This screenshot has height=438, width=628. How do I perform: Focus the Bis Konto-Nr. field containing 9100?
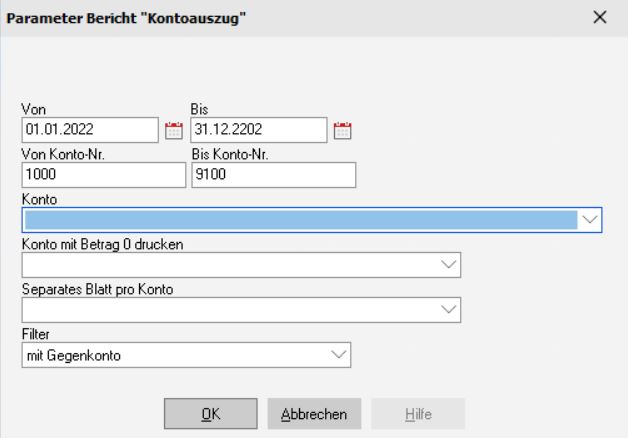272,175
